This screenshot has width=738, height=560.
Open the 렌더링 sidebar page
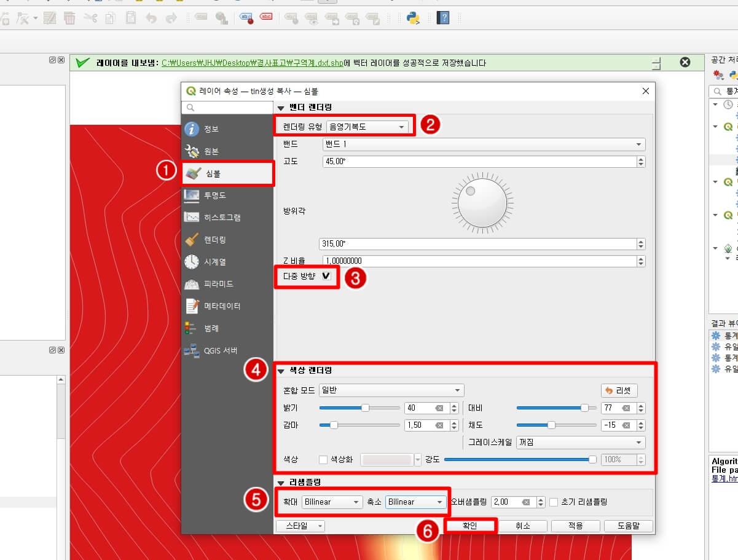pyautogui.click(x=227, y=240)
